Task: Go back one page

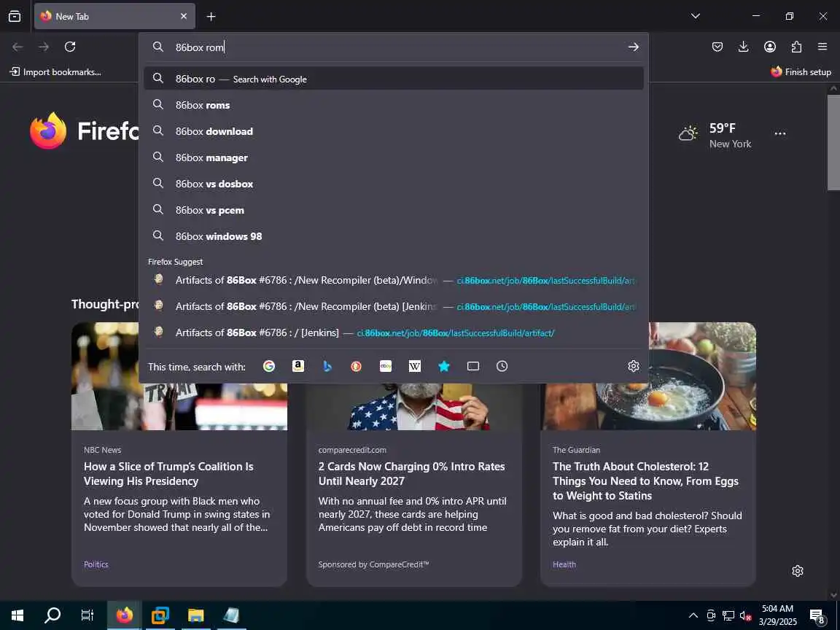Action: click(17, 47)
